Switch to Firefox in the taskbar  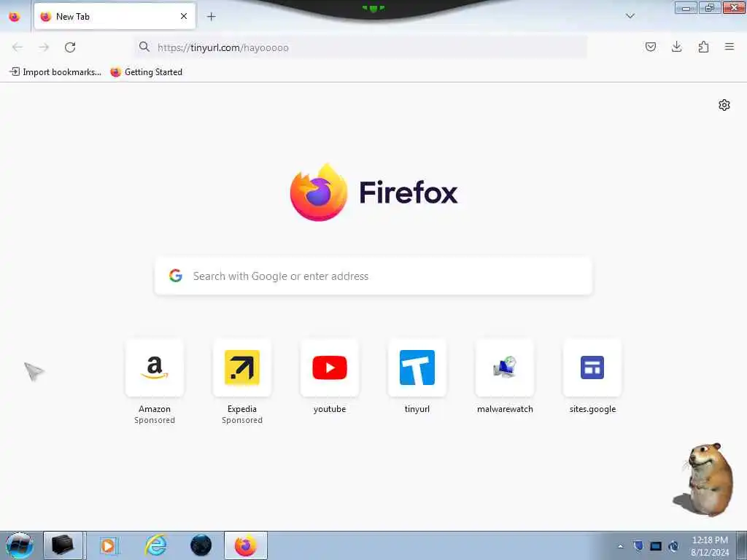point(245,545)
